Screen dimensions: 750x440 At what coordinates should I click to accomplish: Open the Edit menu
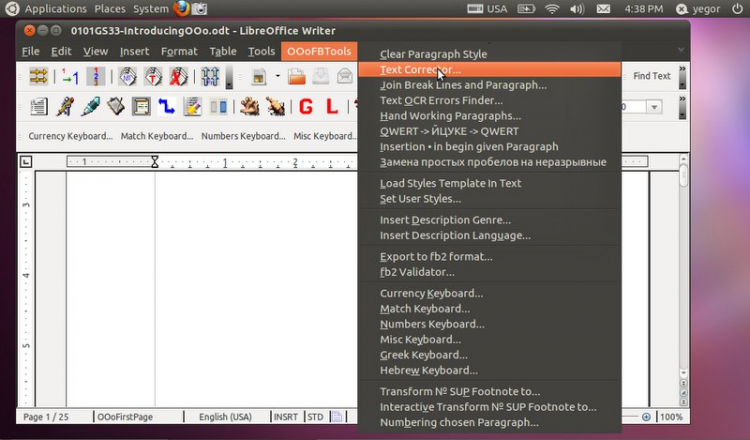(x=61, y=51)
